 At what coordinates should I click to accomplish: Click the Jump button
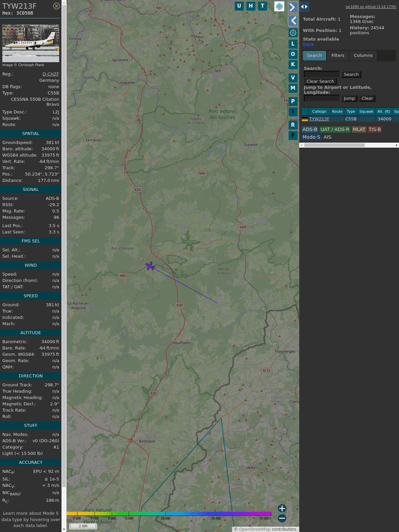[349, 98]
